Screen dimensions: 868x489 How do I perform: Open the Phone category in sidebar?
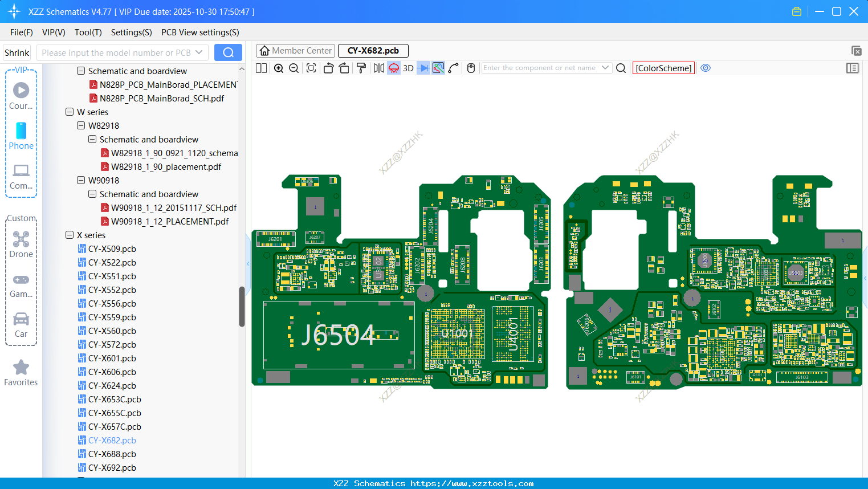tap(21, 136)
